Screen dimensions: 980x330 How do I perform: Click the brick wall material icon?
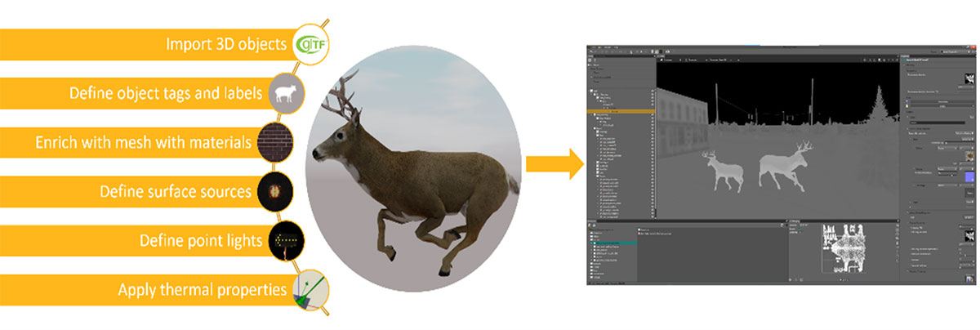tap(275, 142)
